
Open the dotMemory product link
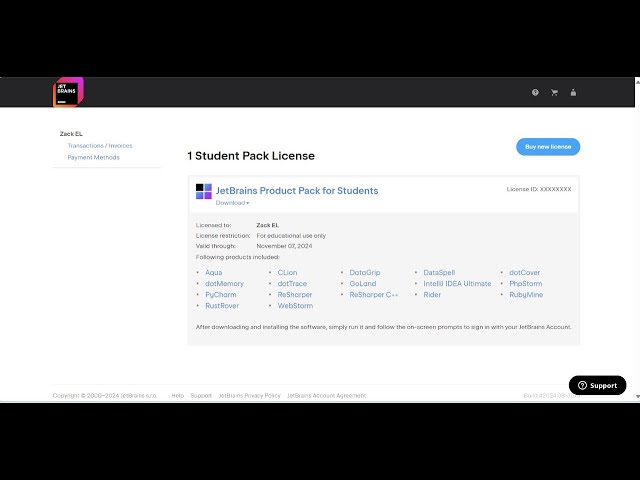coord(224,284)
